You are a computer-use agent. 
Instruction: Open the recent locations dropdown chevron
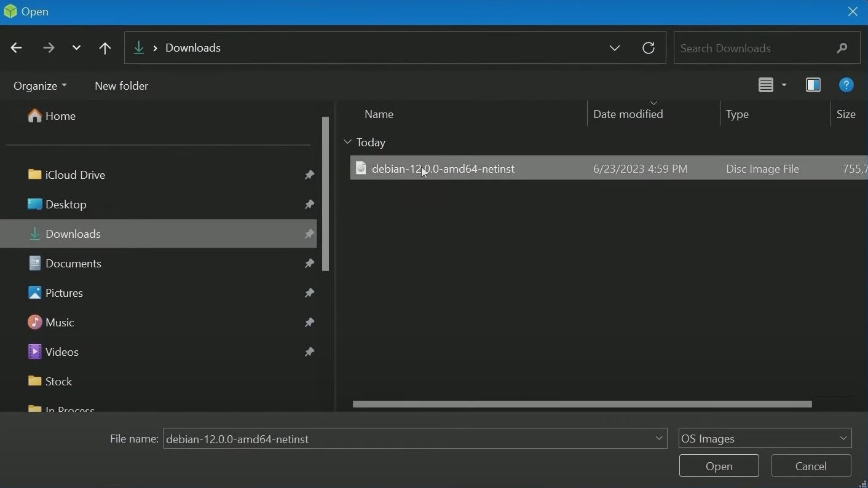[76, 48]
